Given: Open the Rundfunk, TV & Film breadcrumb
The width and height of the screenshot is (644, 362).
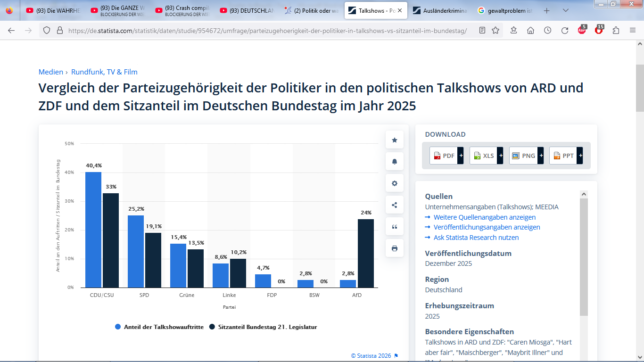Looking at the screenshot, I should tap(104, 72).
